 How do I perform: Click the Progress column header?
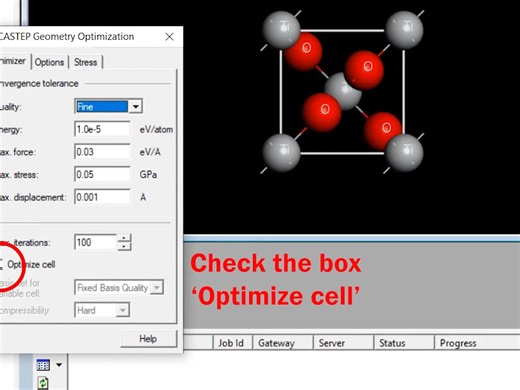click(x=477, y=343)
